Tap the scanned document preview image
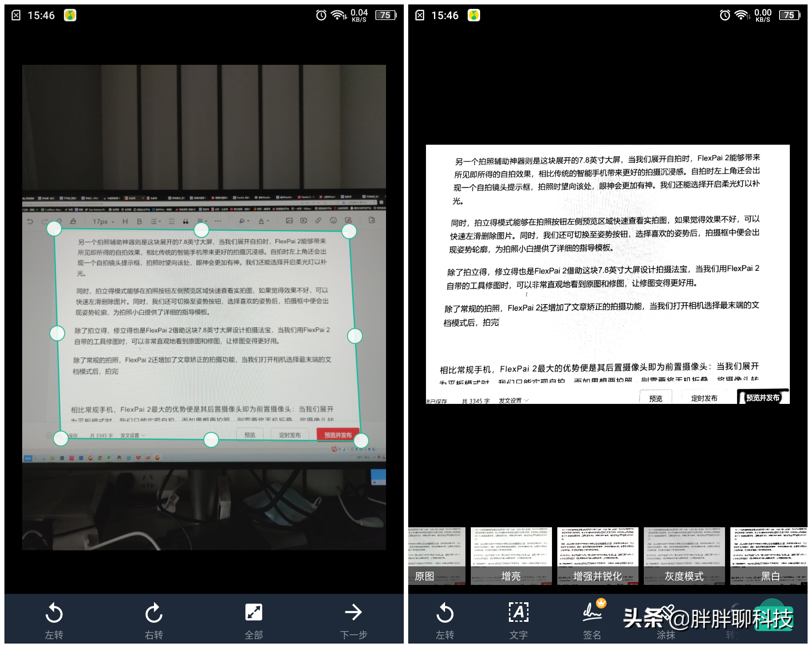Image resolution: width=812 pixels, height=648 pixels. (608, 274)
